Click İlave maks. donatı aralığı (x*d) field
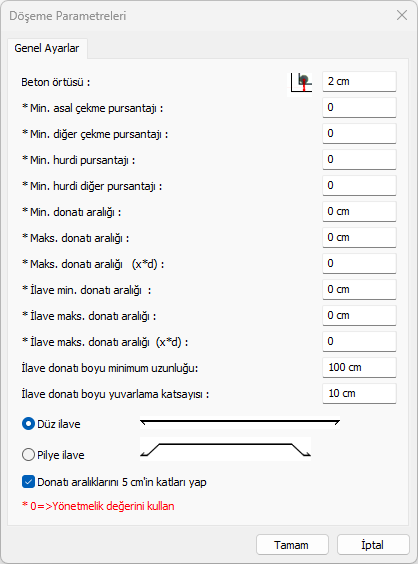Screen dimensions: 418x564 359,341
